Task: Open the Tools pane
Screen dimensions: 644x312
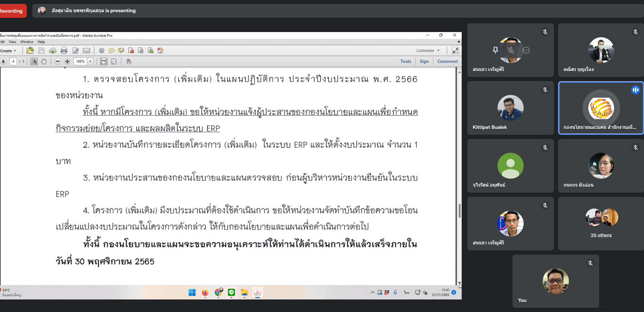Action: tap(405, 61)
